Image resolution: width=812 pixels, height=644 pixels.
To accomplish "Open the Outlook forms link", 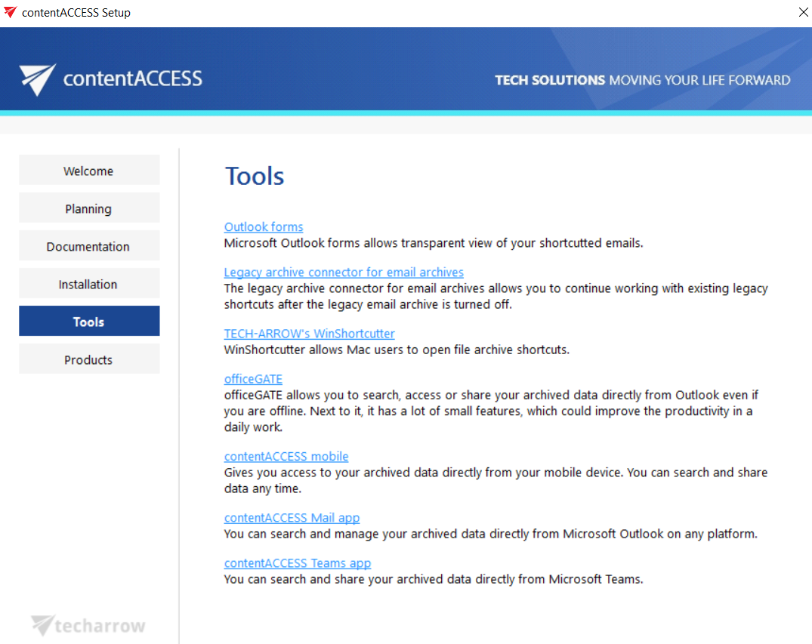I will click(263, 226).
